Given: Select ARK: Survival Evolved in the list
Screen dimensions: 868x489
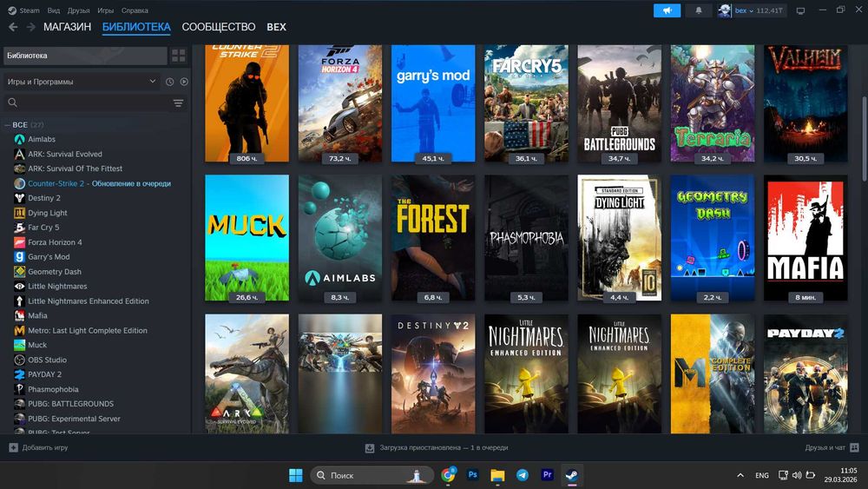Looking at the screenshot, I should click(x=65, y=154).
